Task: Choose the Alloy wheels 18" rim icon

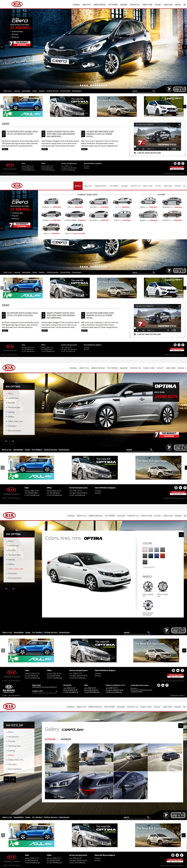Action: coord(163,586)
